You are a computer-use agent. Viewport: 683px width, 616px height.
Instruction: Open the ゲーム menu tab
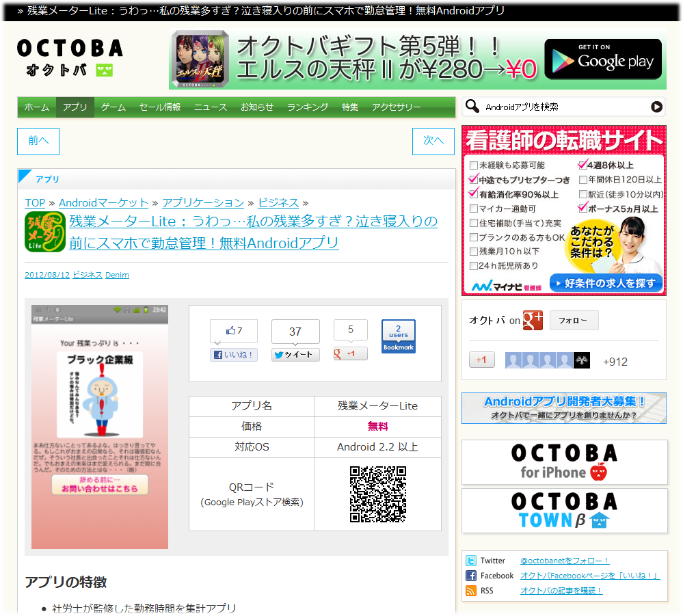pyautogui.click(x=113, y=107)
